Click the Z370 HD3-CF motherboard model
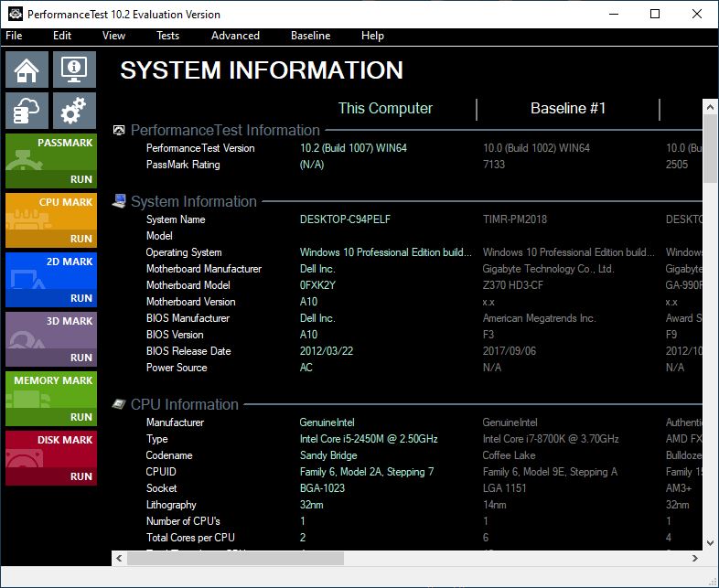 pyautogui.click(x=512, y=285)
